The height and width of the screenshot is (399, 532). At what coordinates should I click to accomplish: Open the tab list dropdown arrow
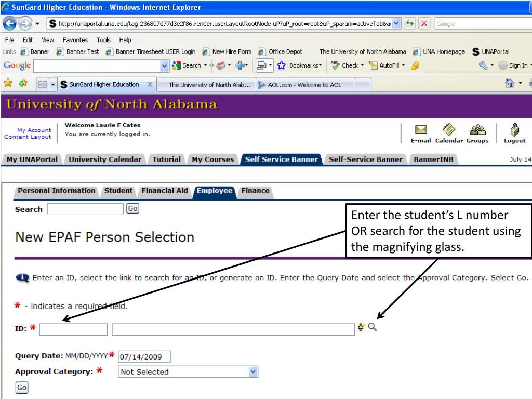pos(52,84)
